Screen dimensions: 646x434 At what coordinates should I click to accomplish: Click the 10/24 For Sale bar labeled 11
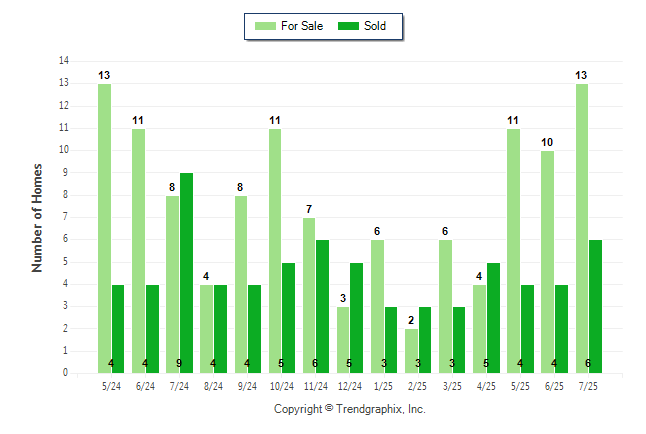[275, 251]
